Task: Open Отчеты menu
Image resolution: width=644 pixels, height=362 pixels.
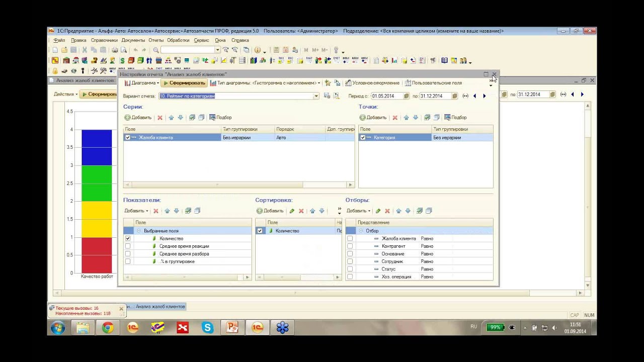Action: point(156,40)
